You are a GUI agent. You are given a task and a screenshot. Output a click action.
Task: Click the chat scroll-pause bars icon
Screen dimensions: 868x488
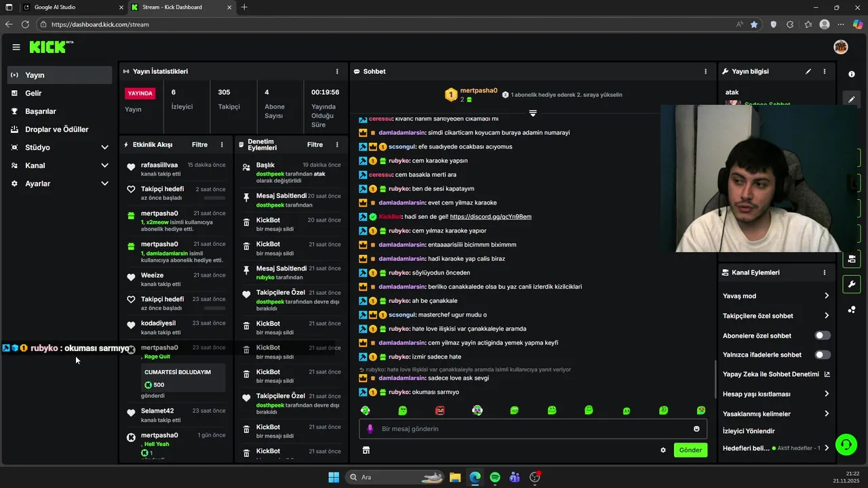(x=533, y=113)
